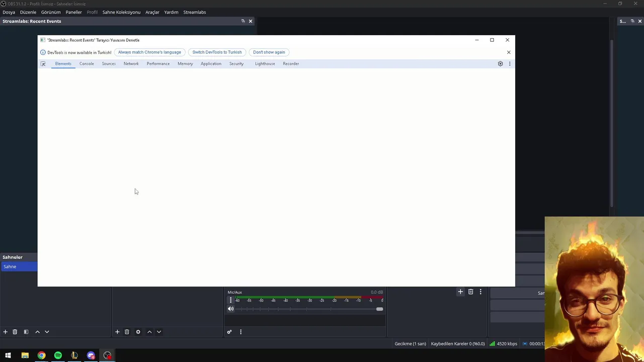Screen dimensions: 644x362
Task: Add a new scene with plus icon
Action: point(5,332)
